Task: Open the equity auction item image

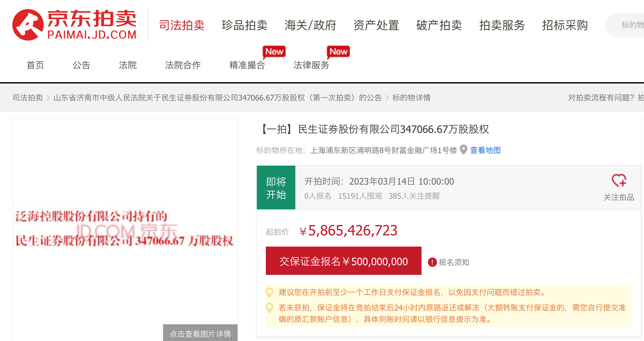Action: [125, 230]
